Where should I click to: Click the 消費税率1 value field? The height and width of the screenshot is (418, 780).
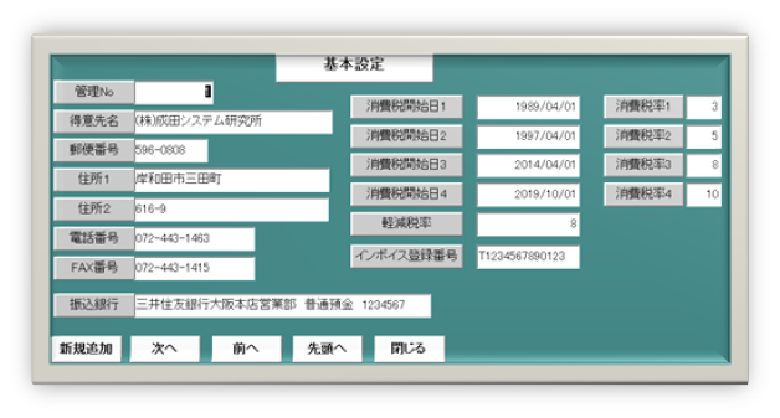point(704,107)
